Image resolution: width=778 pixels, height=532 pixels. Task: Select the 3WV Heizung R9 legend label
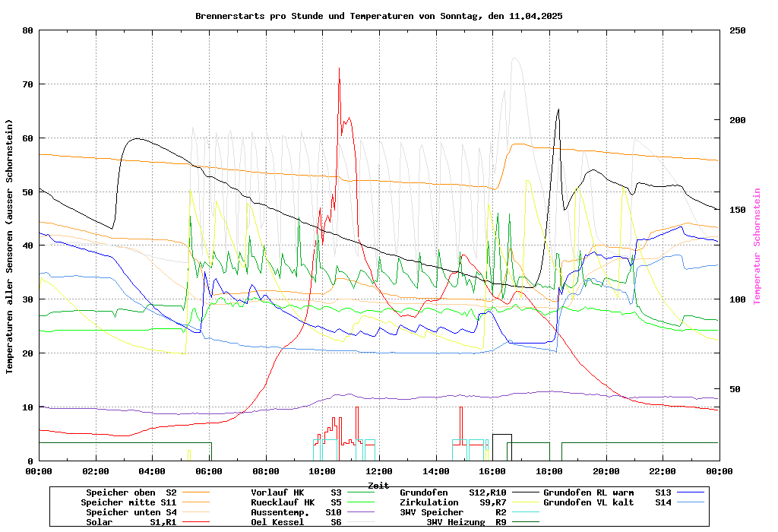tap(466, 522)
